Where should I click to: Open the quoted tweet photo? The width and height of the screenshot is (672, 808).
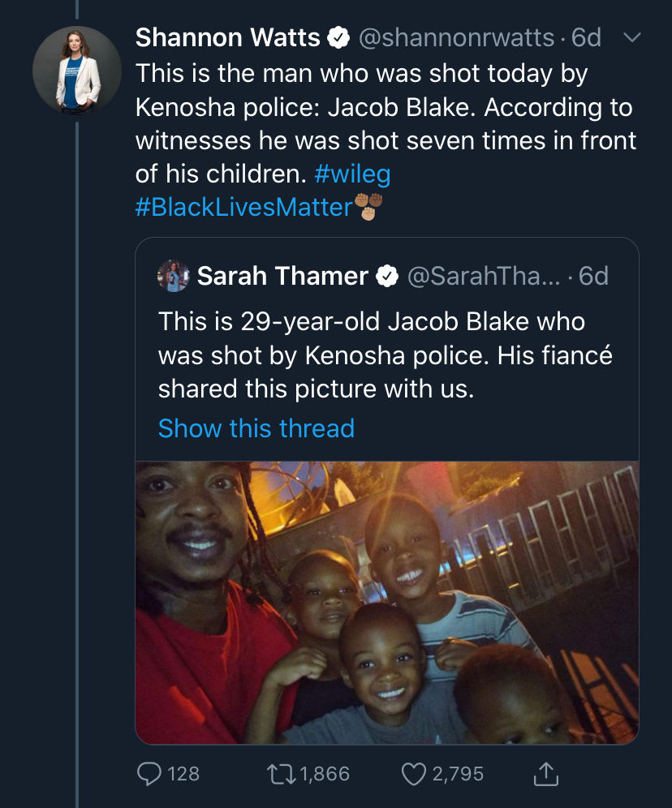coord(387,603)
